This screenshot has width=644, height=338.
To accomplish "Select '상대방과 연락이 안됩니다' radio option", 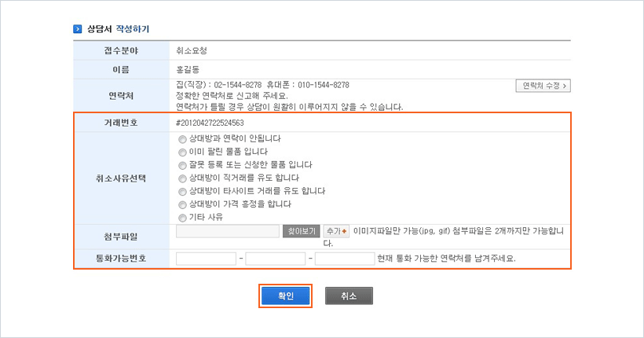I will coord(183,138).
